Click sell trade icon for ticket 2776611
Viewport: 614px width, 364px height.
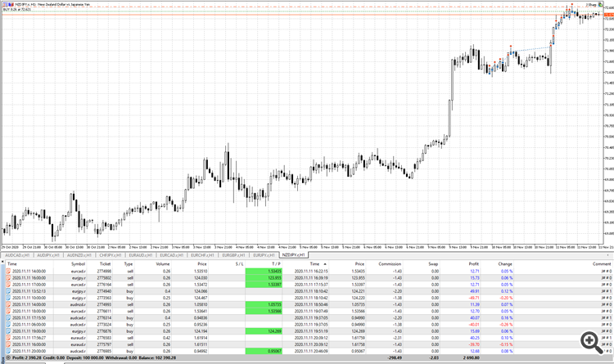8,311
